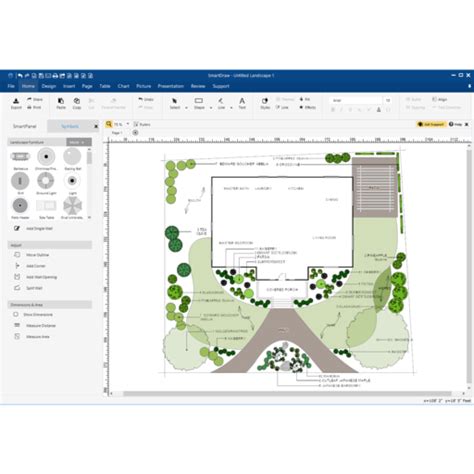Click the Help link

pyautogui.click(x=455, y=124)
